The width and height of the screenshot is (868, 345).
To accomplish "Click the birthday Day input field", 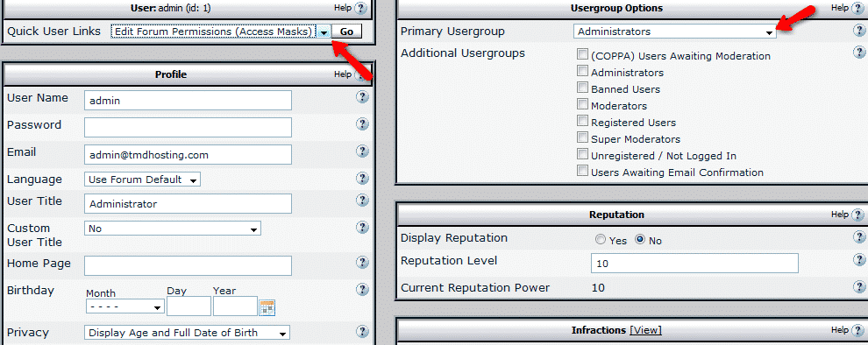I will (189, 306).
